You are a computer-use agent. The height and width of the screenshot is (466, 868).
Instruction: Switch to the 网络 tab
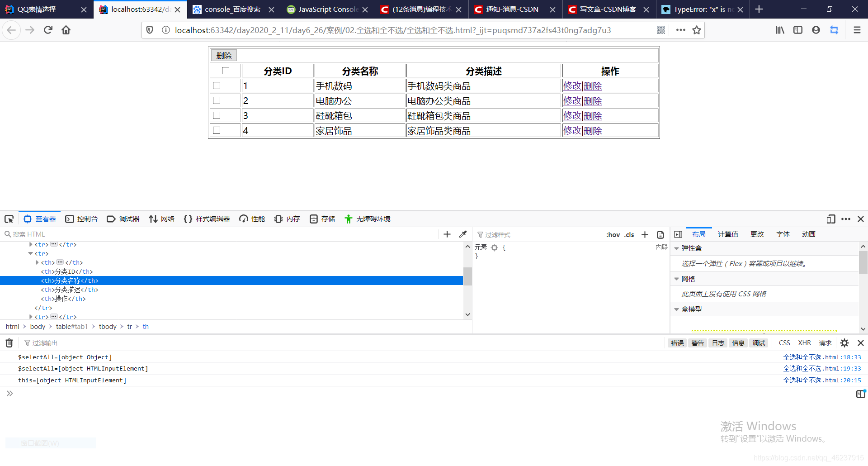161,219
